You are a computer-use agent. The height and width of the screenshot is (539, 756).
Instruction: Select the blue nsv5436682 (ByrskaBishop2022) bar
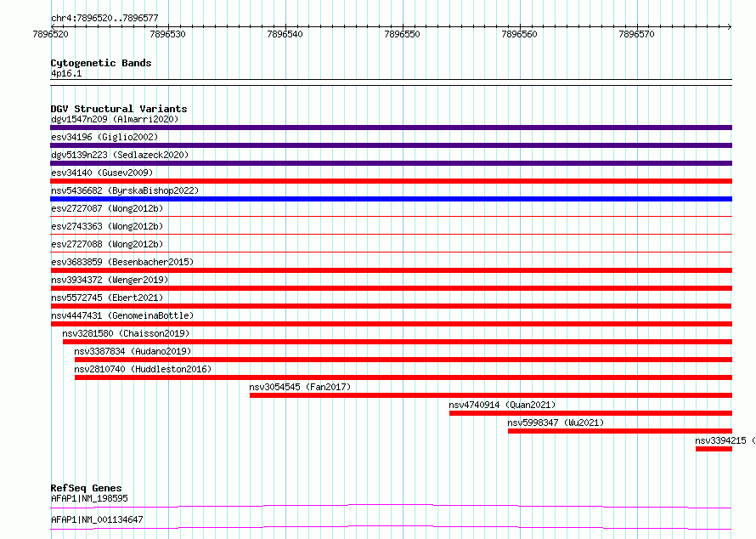(391, 199)
